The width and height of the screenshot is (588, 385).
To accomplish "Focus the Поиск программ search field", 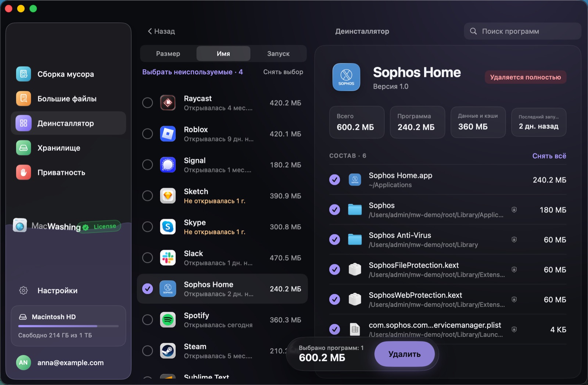I will click(522, 31).
